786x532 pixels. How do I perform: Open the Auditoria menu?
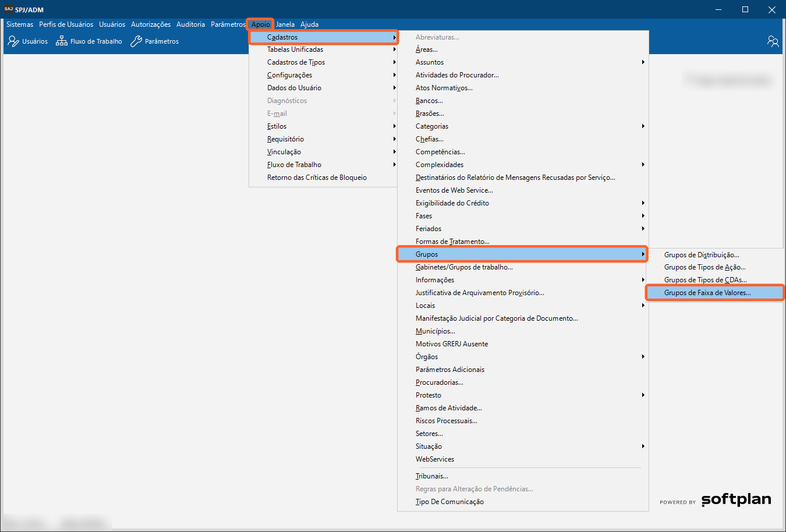(x=190, y=24)
